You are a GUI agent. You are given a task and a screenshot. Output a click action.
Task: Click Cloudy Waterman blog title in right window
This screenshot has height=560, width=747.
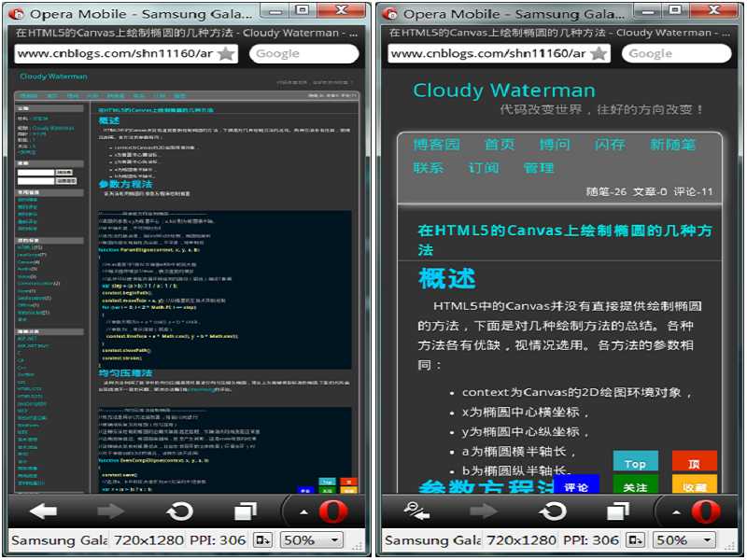pyautogui.click(x=504, y=90)
